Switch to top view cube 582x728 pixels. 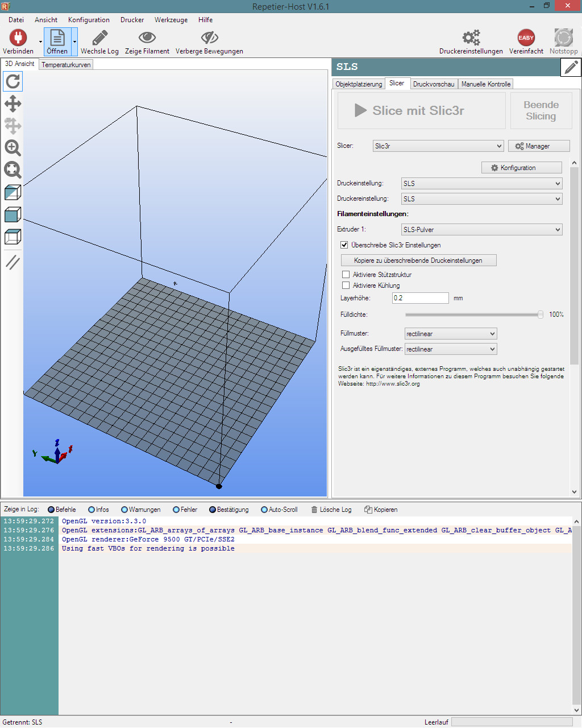13,237
